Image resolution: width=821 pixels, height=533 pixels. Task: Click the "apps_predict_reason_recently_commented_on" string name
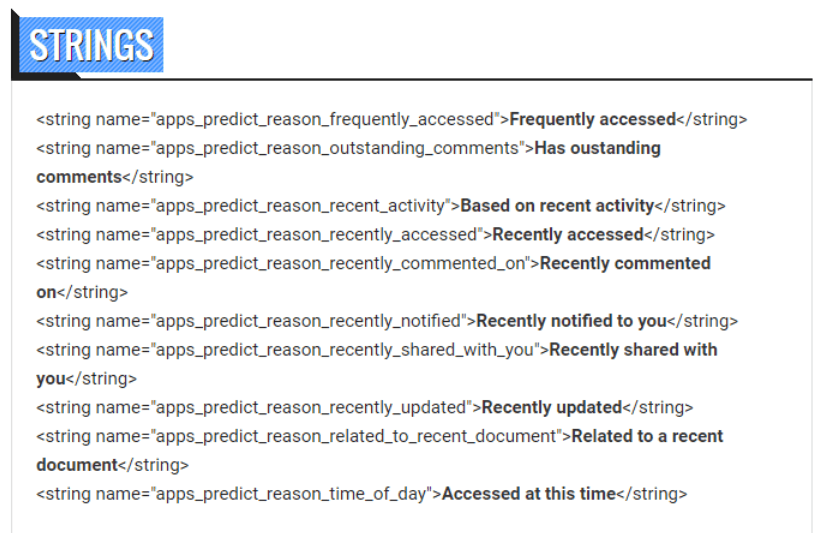point(340,263)
